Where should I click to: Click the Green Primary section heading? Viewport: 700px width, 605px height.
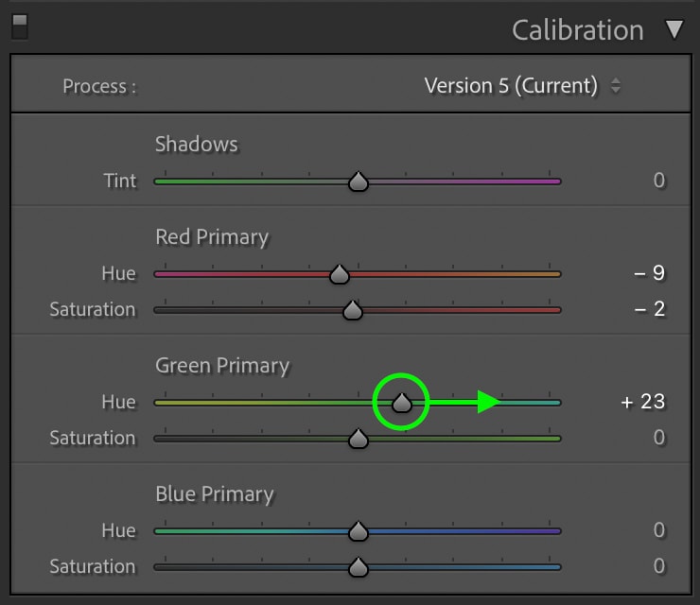tap(222, 366)
